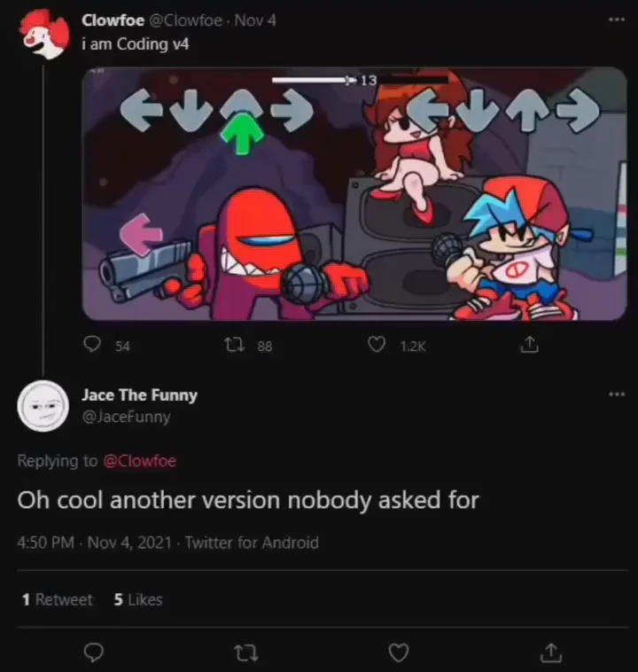Open Clowfoe's clown profile avatar
The image size is (638, 672).
click(42, 34)
